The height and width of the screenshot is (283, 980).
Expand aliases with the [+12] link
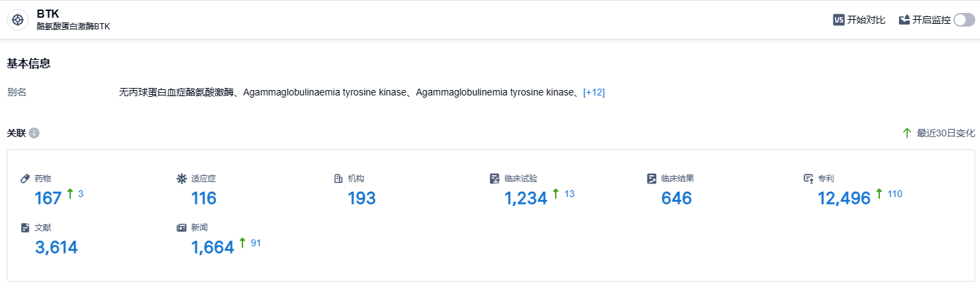594,92
